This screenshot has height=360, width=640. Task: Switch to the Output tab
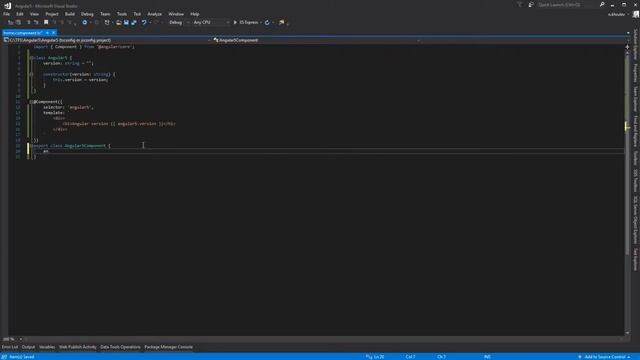pyautogui.click(x=28, y=347)
